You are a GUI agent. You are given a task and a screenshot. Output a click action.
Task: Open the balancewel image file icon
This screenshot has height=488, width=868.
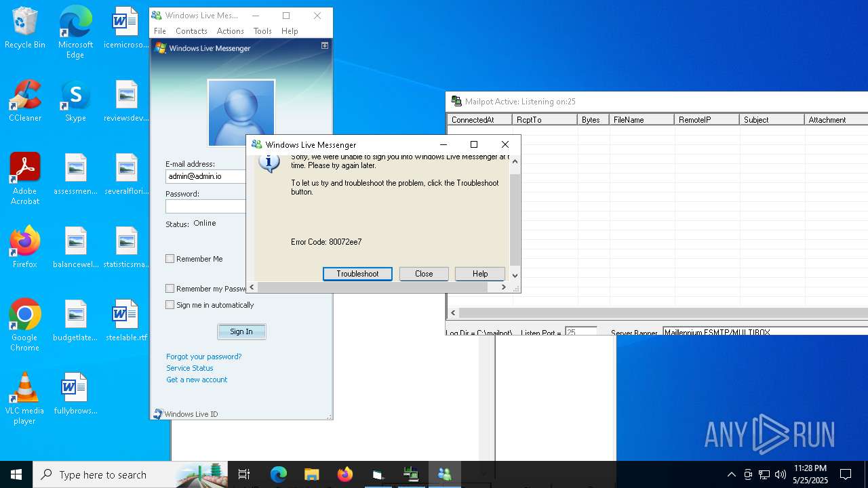click(75, 247)
